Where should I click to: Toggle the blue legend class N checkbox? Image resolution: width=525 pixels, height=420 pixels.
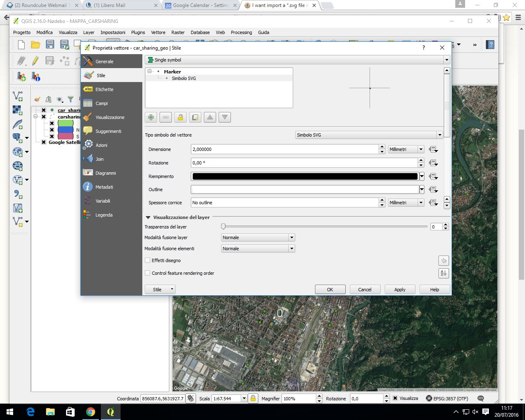pyautogui.click(x=52, y=130)
